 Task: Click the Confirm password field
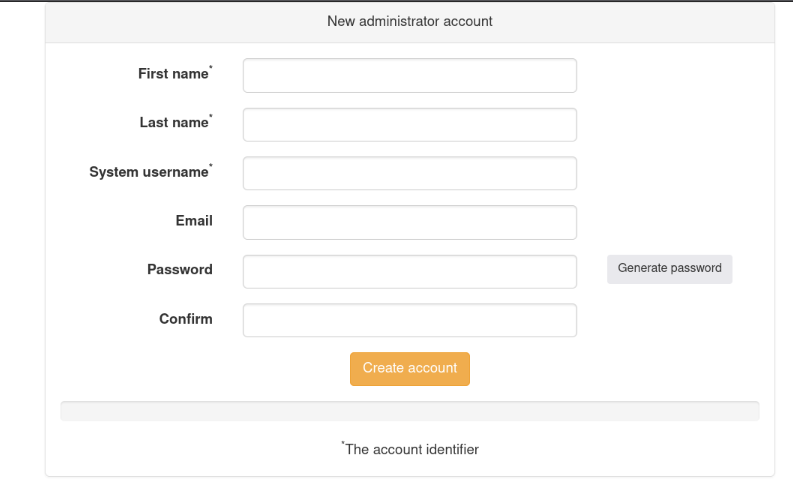click(x=409, y=320)
